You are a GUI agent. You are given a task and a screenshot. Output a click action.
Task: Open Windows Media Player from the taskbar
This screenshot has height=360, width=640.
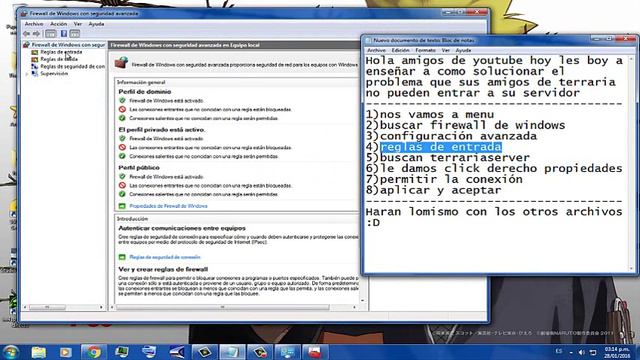click(x=66, y=352)
